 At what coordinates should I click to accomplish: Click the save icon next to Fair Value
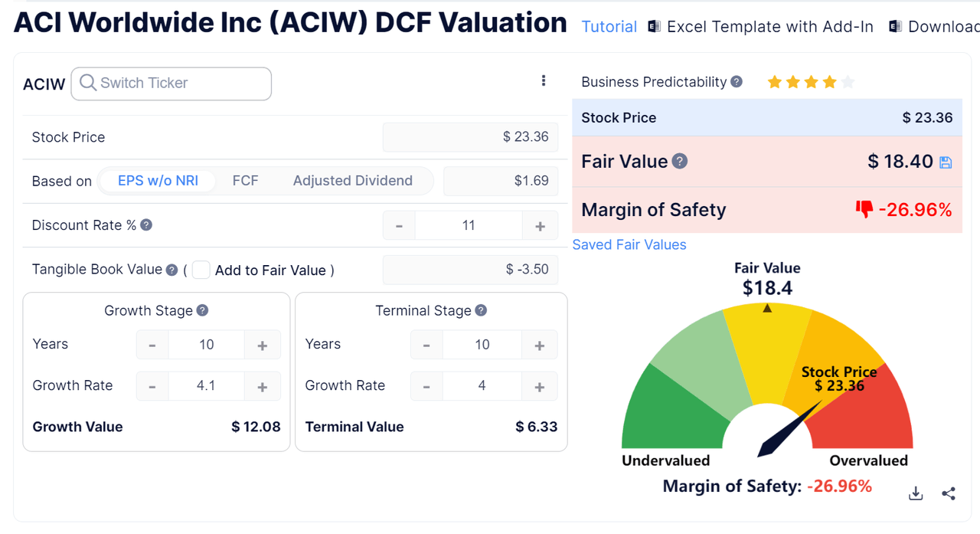pos(946,162)
